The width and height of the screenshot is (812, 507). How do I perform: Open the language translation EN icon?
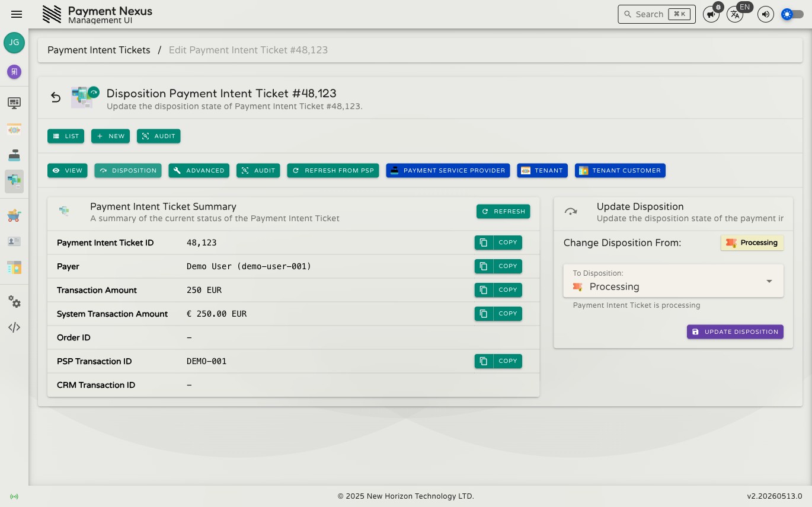[735, 14]
